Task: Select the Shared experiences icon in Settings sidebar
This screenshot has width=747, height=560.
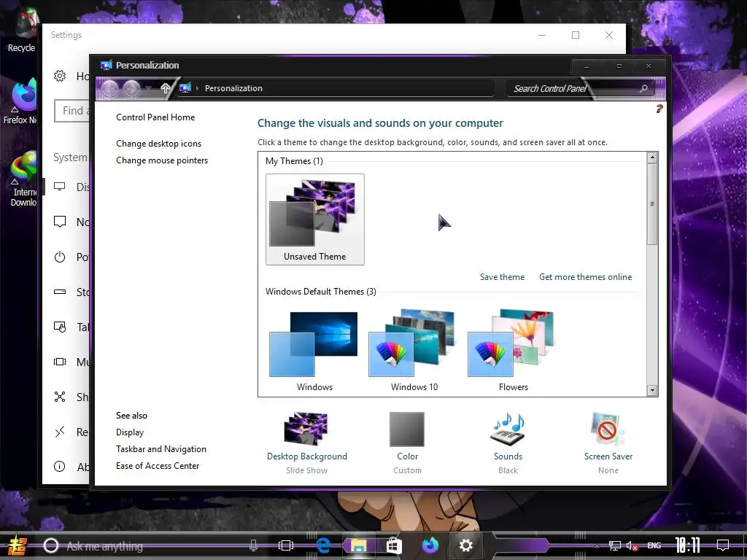Action: coord(60,397)
